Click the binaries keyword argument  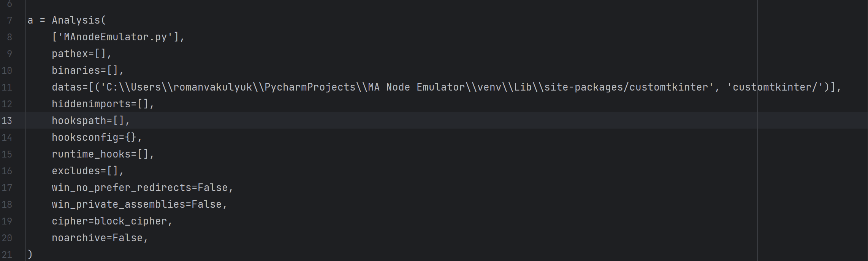coord(76,70)
